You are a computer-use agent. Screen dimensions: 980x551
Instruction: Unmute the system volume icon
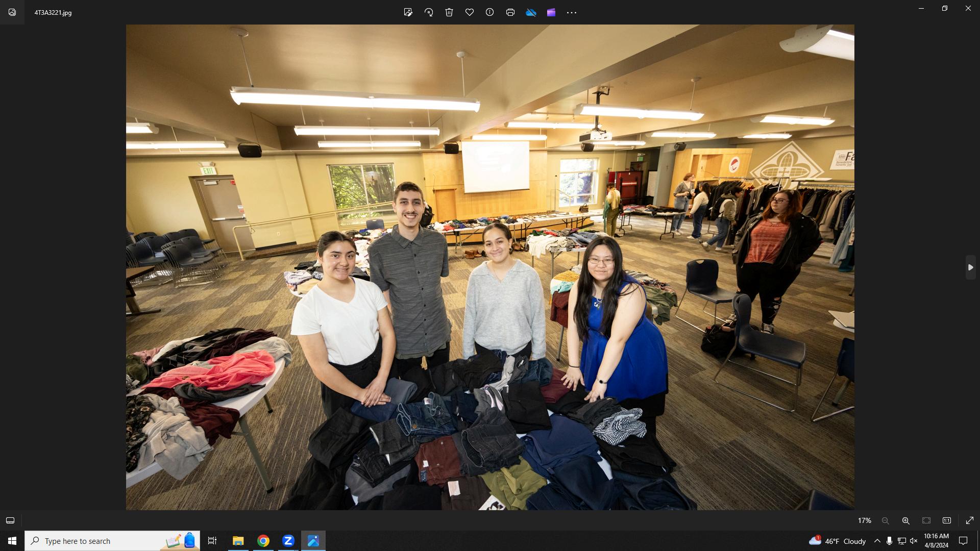point(914,541)
